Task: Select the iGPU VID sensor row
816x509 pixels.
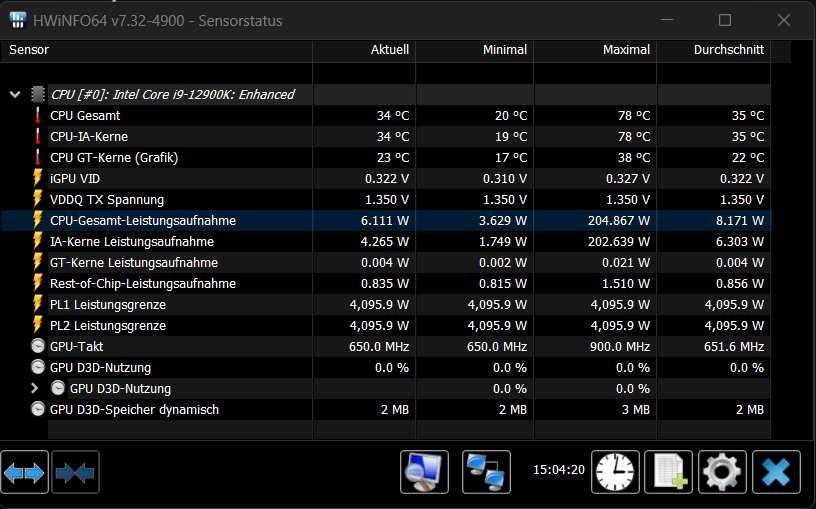Action: [386, 179]
